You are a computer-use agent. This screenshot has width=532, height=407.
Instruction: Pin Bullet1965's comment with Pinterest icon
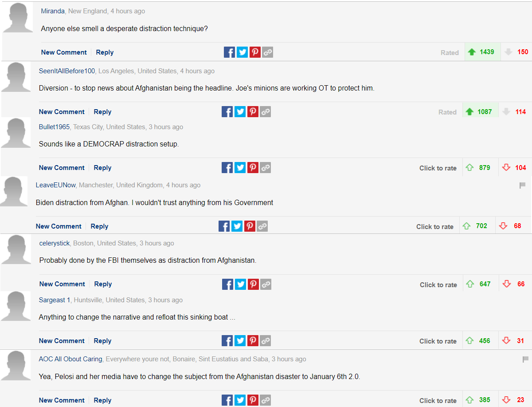[x=253, y=168]
